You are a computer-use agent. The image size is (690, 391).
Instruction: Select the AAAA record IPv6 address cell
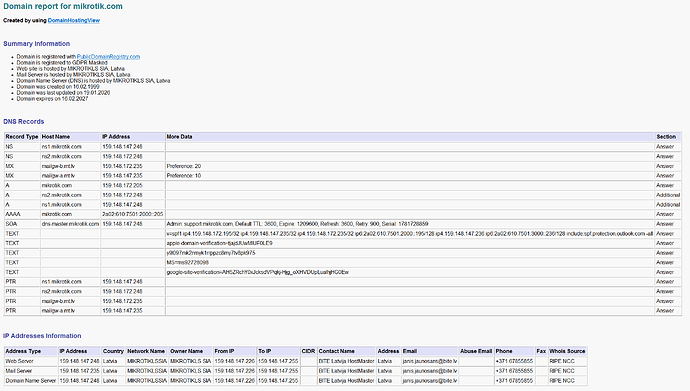132,214
